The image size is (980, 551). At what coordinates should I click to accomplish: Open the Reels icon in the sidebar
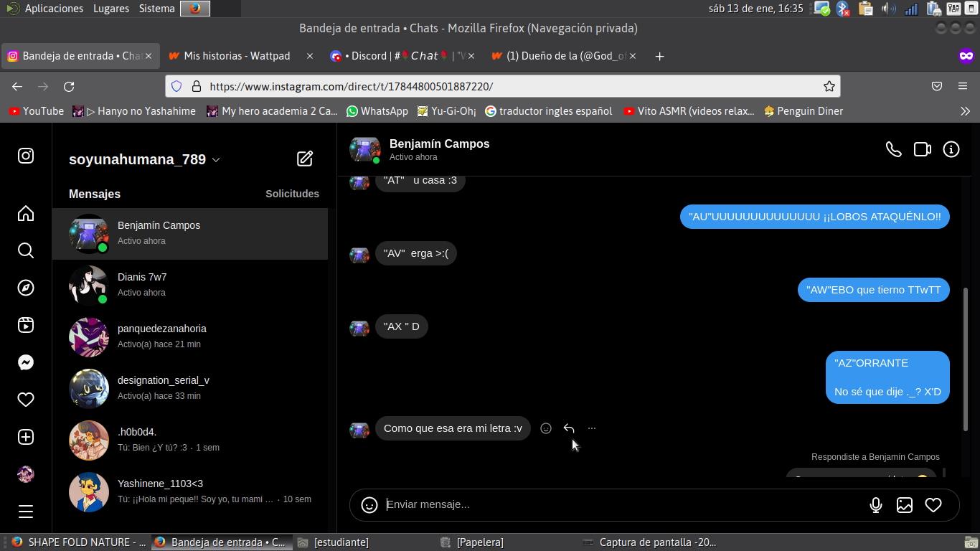coord(26,325)
